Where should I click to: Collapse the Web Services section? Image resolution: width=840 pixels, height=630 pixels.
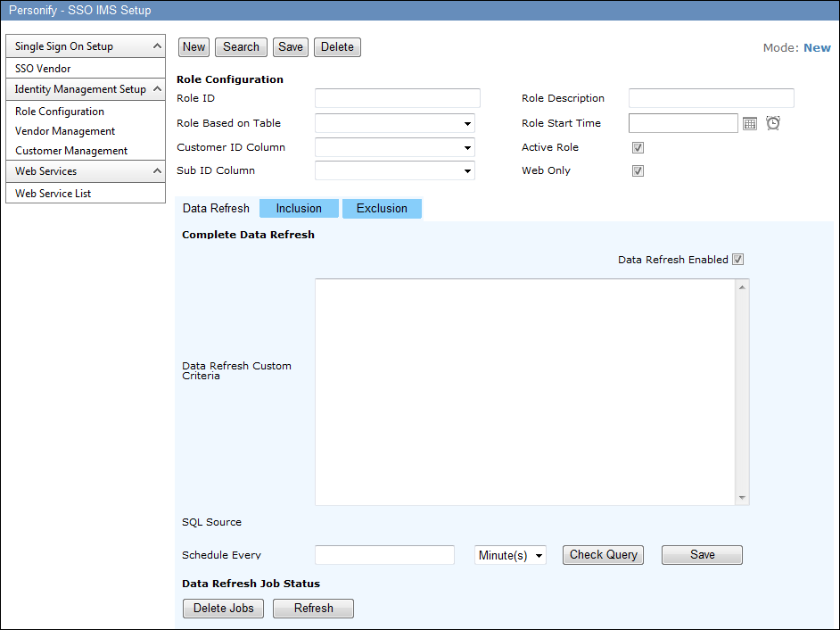coord(157,171)
